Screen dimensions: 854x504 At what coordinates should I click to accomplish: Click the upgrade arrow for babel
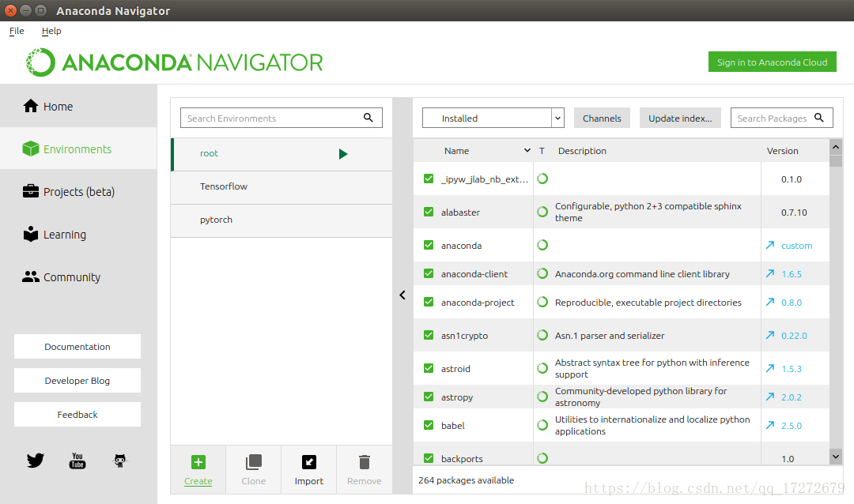point(770,424)
